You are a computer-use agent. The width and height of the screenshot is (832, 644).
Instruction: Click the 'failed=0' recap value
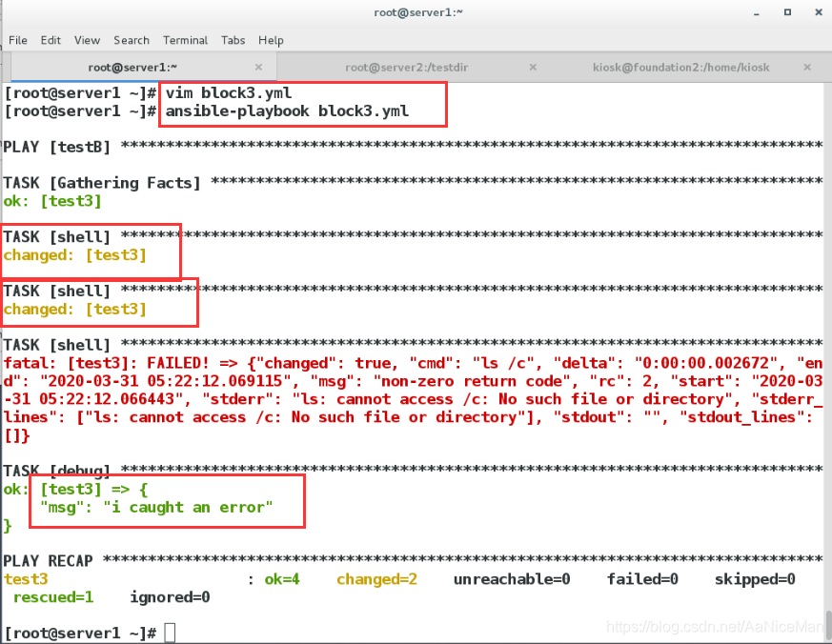click(x=642, y=579)
